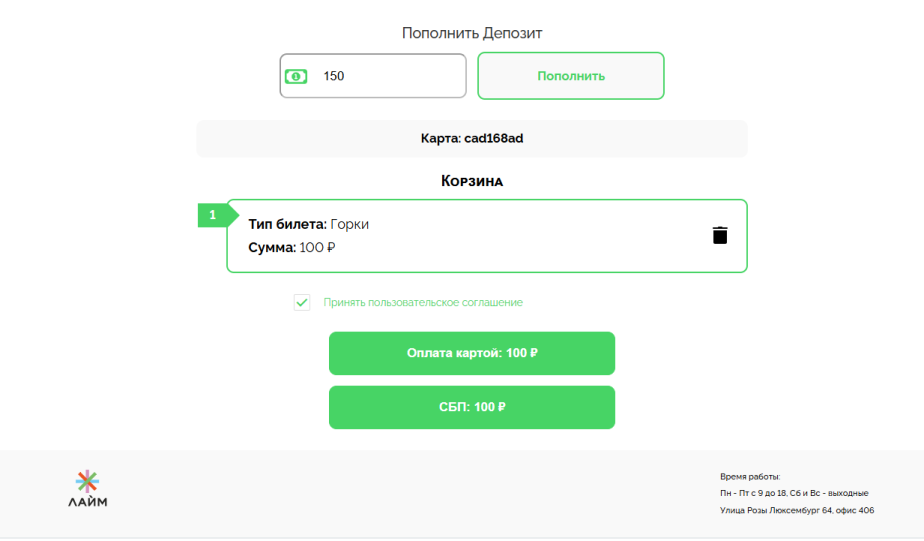Toggle the user agreement checkbox
The width and height of the screenshot is (924, 541).
[302, 302]
